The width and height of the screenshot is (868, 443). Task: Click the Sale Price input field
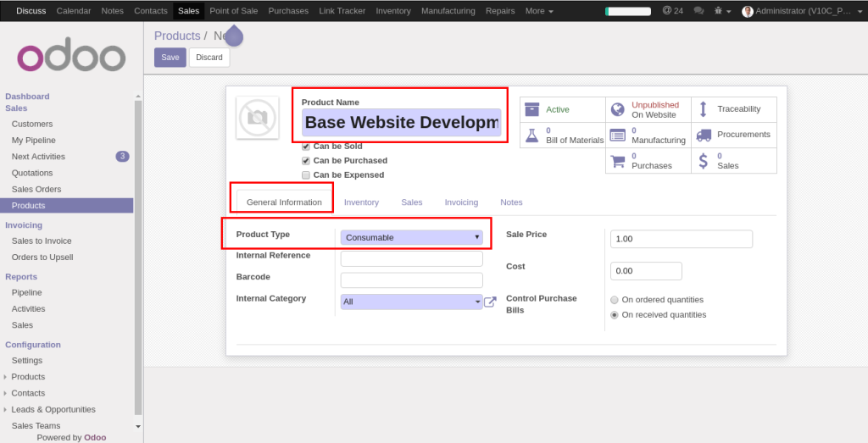coord(681,239)
